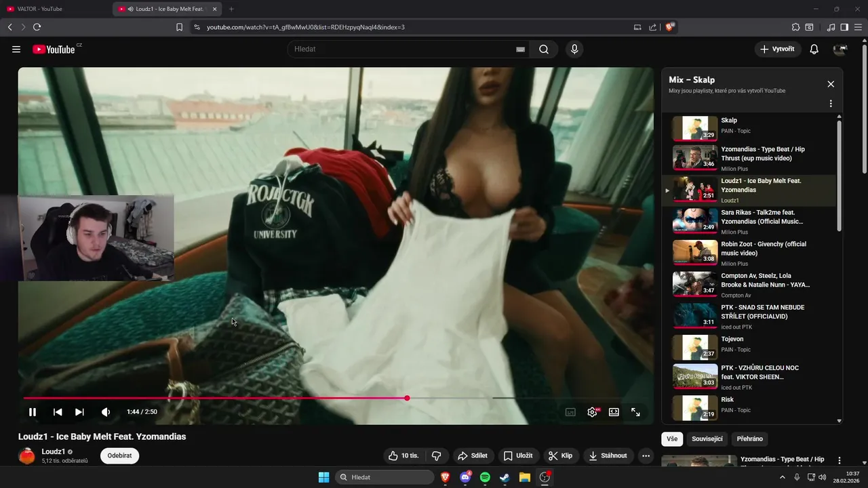Open more actions under the video
Viewport: 868px width, 488px height.
(x=646, y=456)
